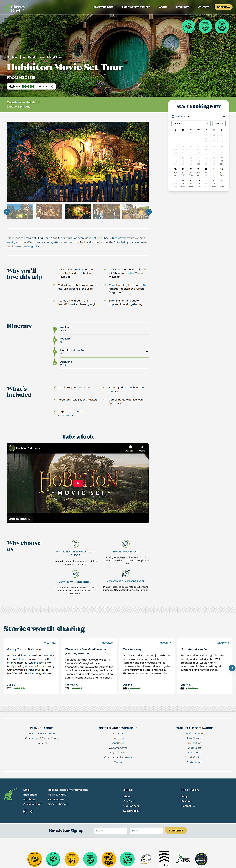The height and width of the screenshot is (868, 236).
Task: Open the Facebook icon in footer
Action: [x=31, y=811]
